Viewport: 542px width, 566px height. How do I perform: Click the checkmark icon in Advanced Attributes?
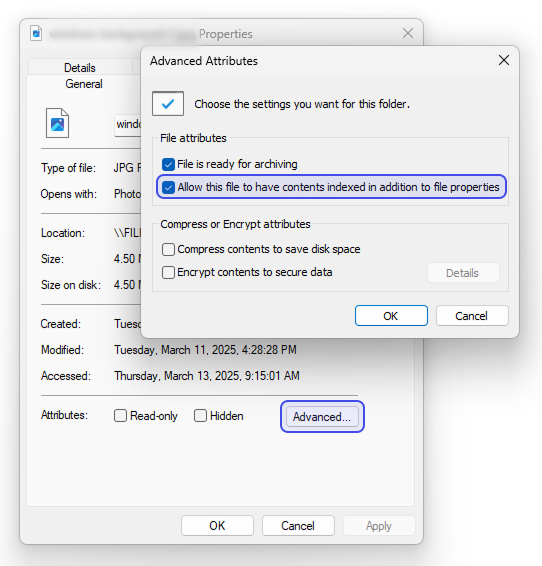pos(168,104)
